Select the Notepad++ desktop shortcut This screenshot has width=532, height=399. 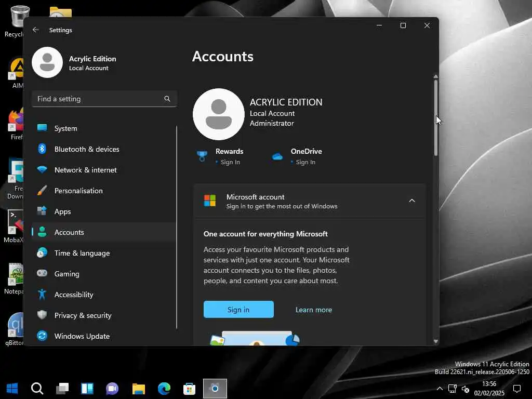click(14, 278)
